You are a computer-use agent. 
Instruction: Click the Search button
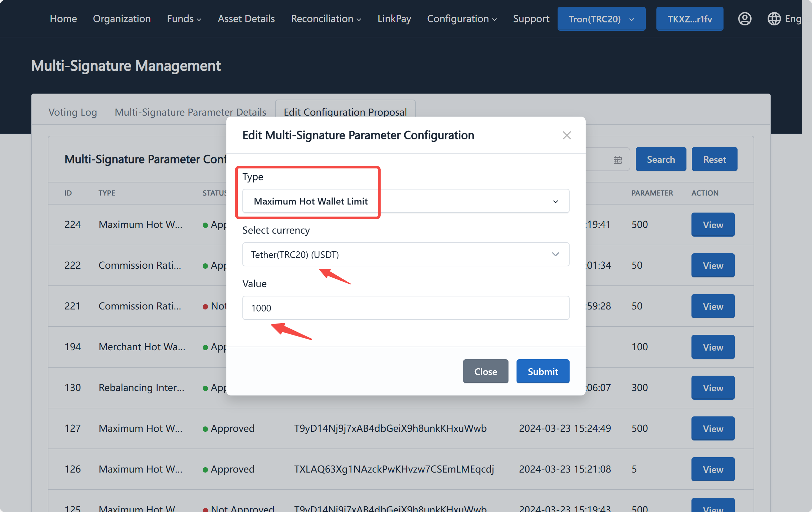(x=660, y=159)
